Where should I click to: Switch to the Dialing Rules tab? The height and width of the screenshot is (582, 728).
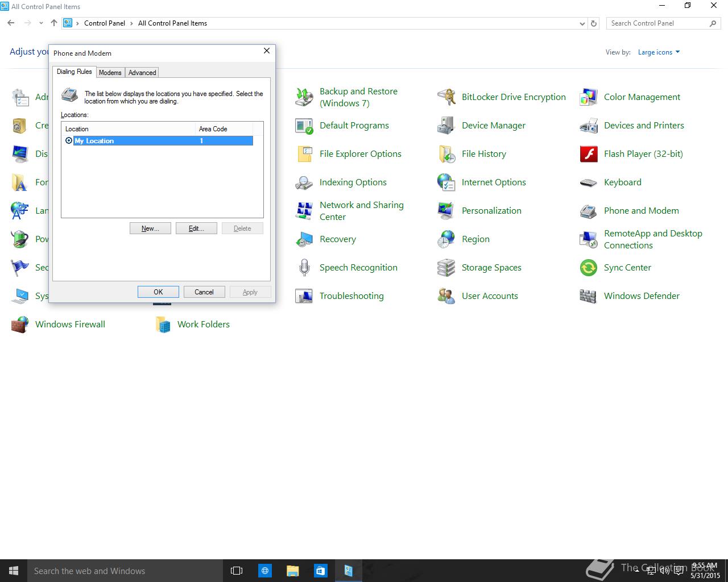75,72
